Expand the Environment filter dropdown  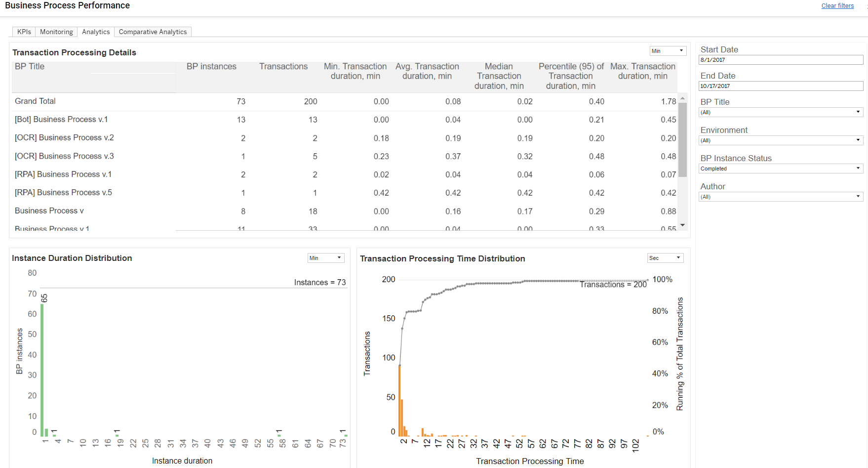[x=781, y=140]
